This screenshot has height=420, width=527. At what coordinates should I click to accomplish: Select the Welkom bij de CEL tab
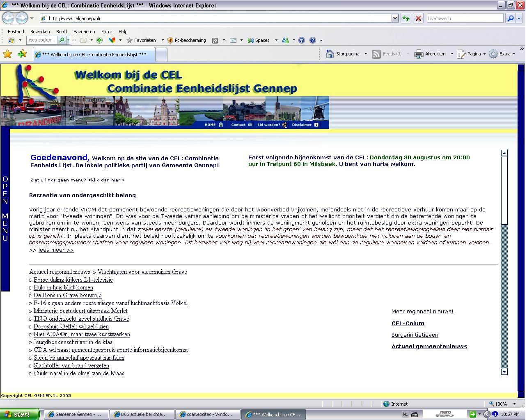click(x=94, y=54)
